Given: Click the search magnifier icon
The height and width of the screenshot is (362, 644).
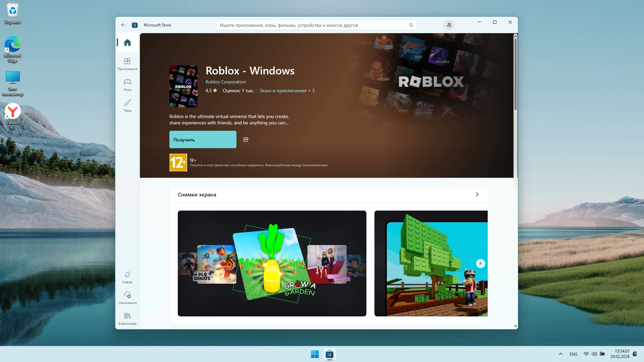Looking at the screenshot, I should tap(411, 25).
